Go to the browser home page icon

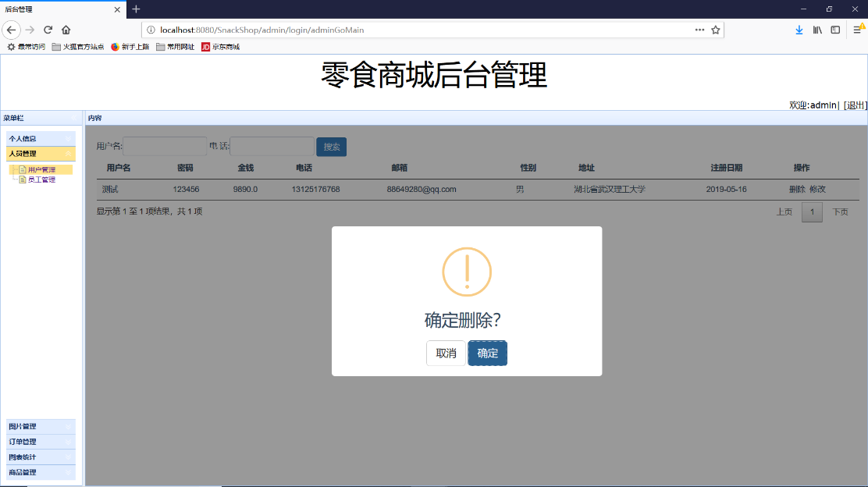66,30
